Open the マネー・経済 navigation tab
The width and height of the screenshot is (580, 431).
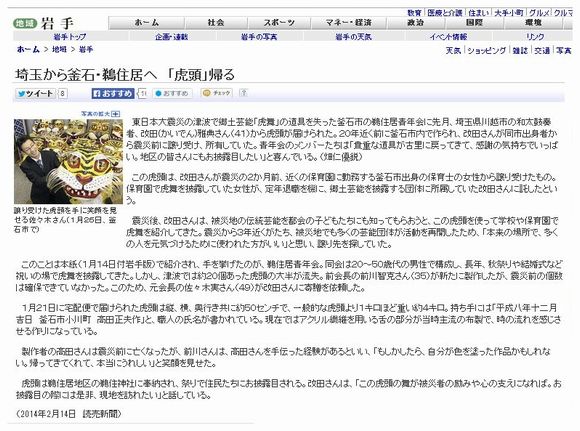coord(348,23)
